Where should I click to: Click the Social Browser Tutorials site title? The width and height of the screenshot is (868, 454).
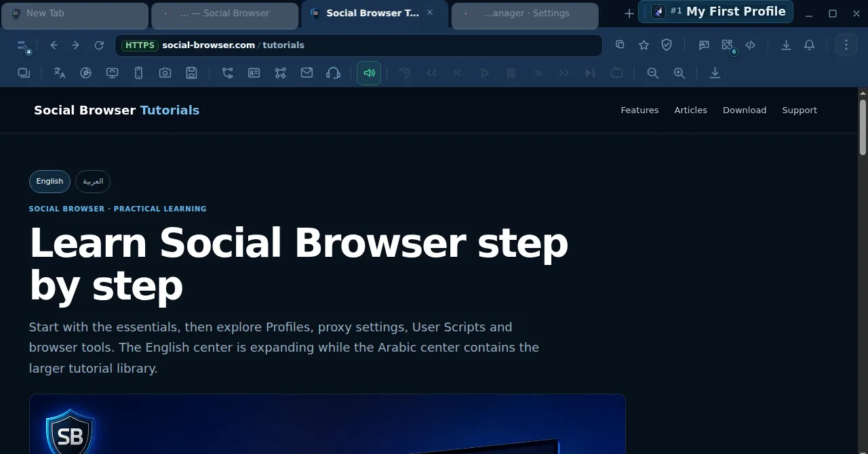(x=117, y=110)
